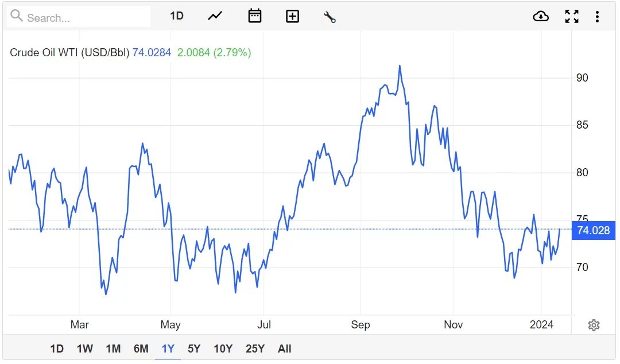Viewport: 620px width, 364px height.
Task: Click the cloud download icon
Action: point(541,16)
